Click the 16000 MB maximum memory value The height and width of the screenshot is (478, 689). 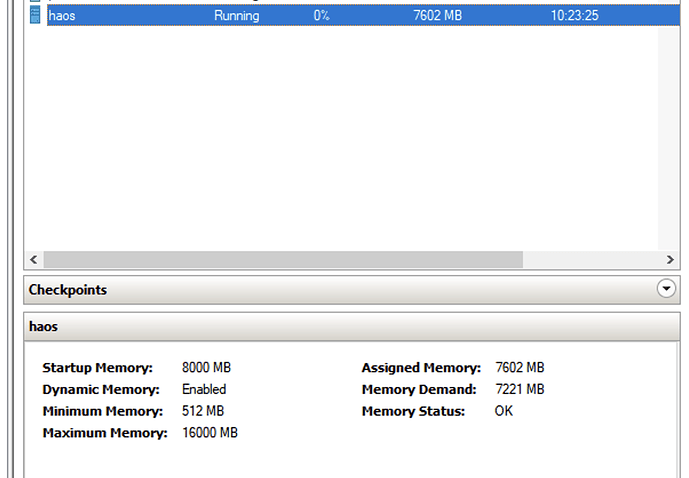click(210, 433)
